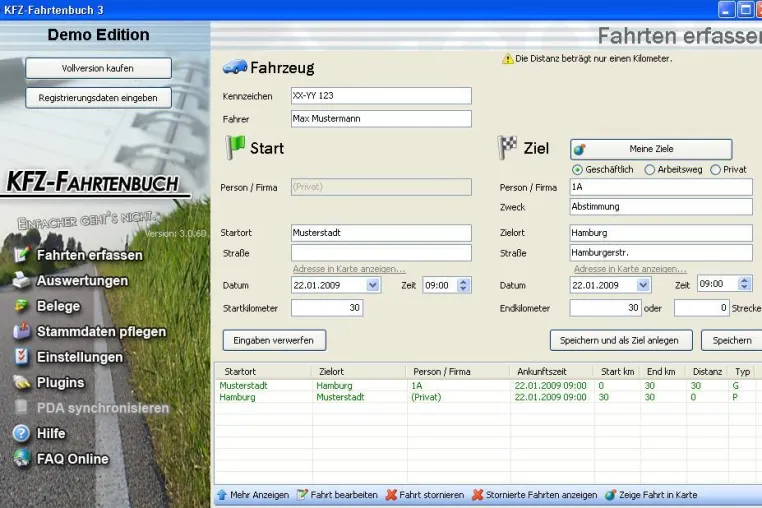Select trip row Hamburg to Musterstadt
The height and width of the screenshot is (508, 762).
(488, 397)
